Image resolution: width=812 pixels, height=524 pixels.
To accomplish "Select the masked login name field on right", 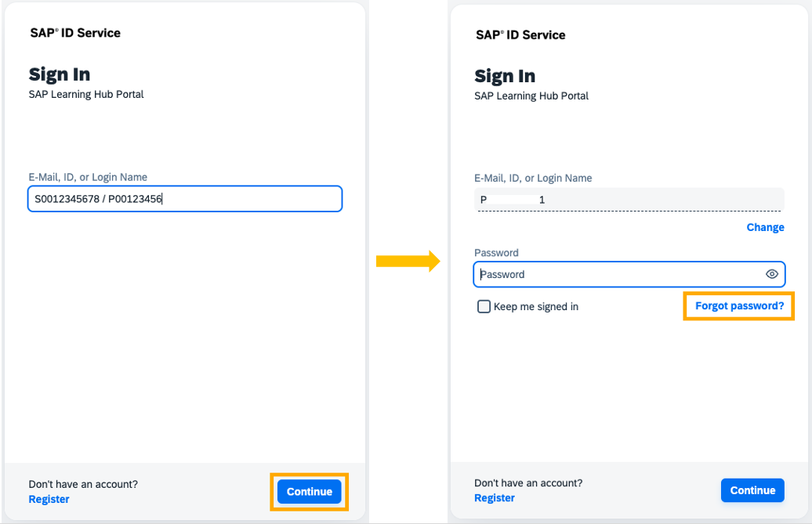I will coord(629,199).
